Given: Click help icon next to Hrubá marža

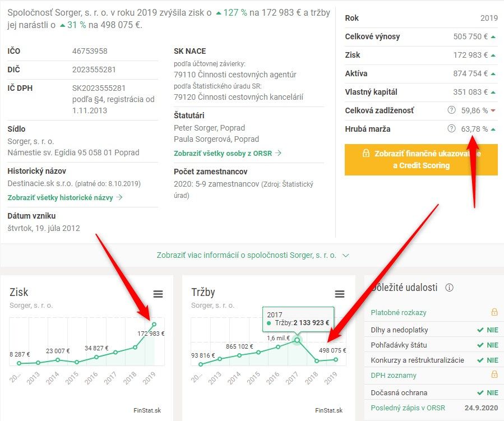Looking at the screenshot, I should tap(451, 129).
